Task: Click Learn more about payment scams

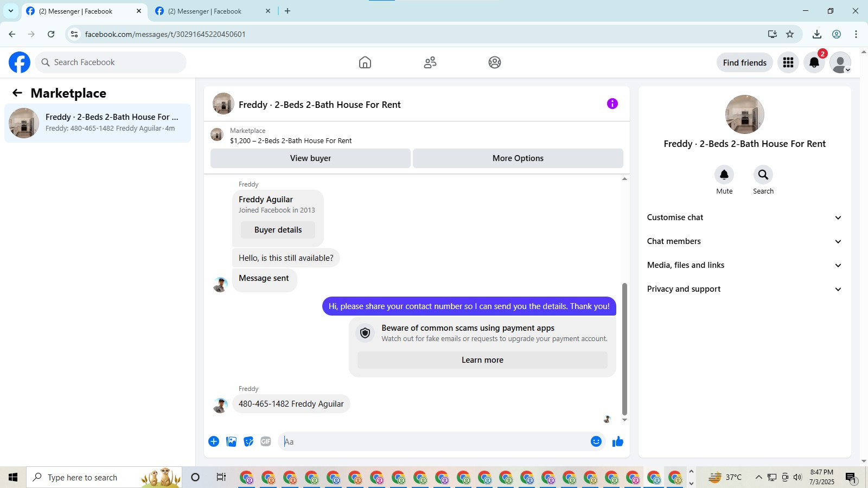Action: pos(482,360)
